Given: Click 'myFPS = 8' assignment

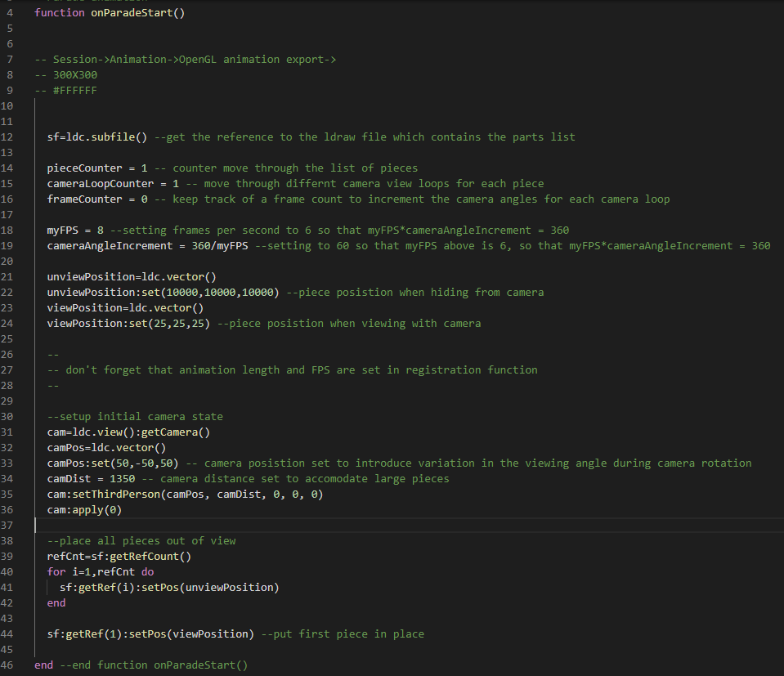Looking at the screenshot, I should coord(75,230).
